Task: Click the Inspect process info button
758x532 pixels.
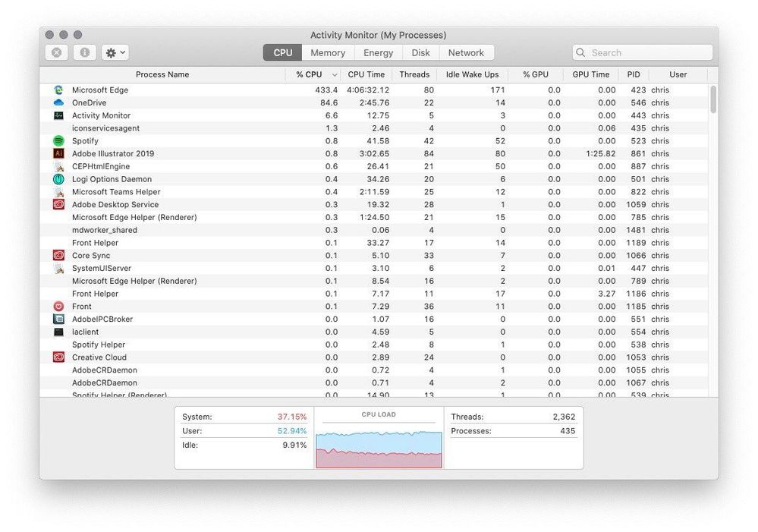Action: pyautogui.click(x=84, y=52)
